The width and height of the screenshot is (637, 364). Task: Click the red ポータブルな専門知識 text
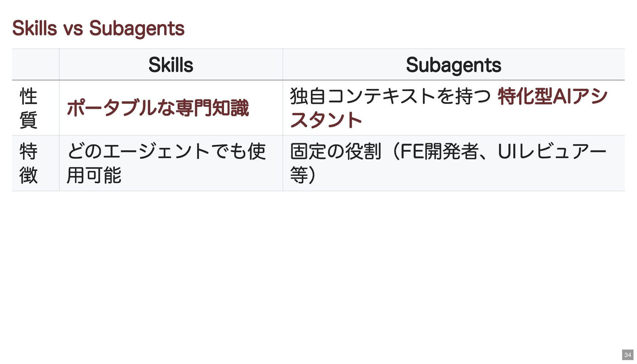click(158, 108)
